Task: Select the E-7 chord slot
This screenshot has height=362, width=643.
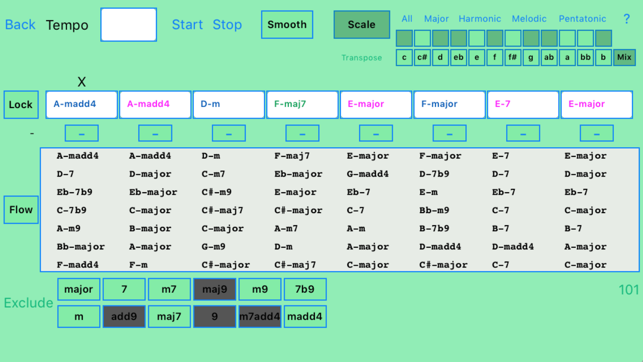Action: click(x=523, y=105)
